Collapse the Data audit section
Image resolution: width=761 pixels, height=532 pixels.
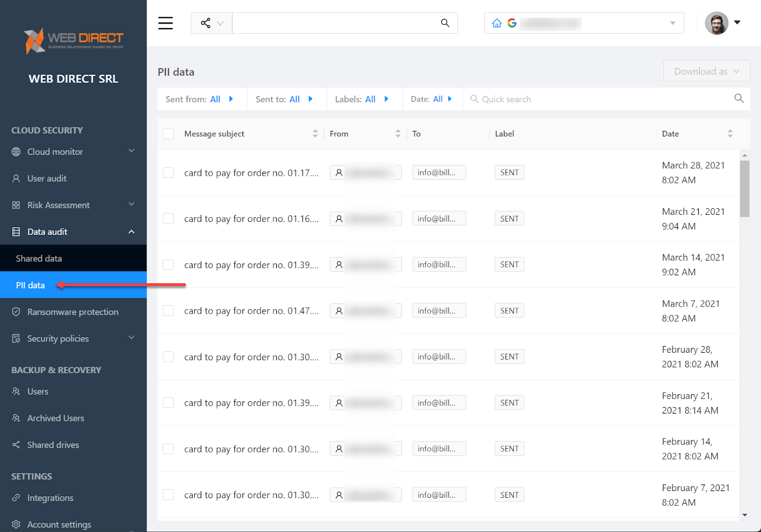(131, 232)
